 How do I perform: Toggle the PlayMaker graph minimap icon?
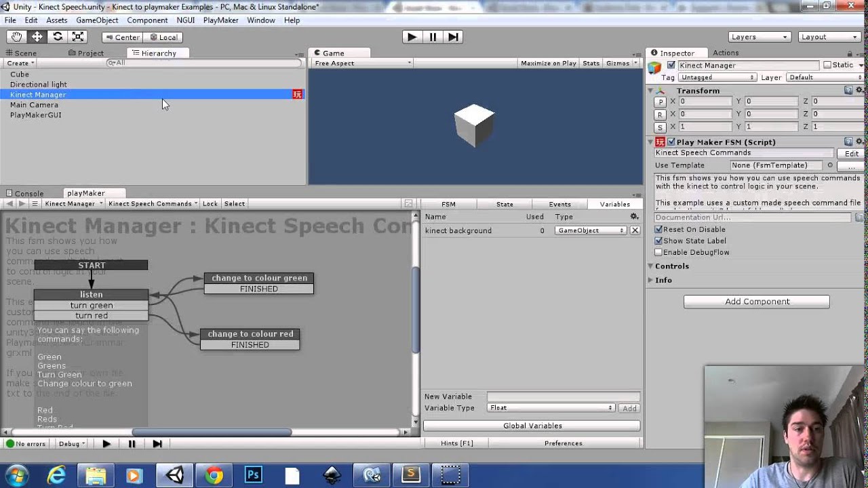[x=408, y=203]
